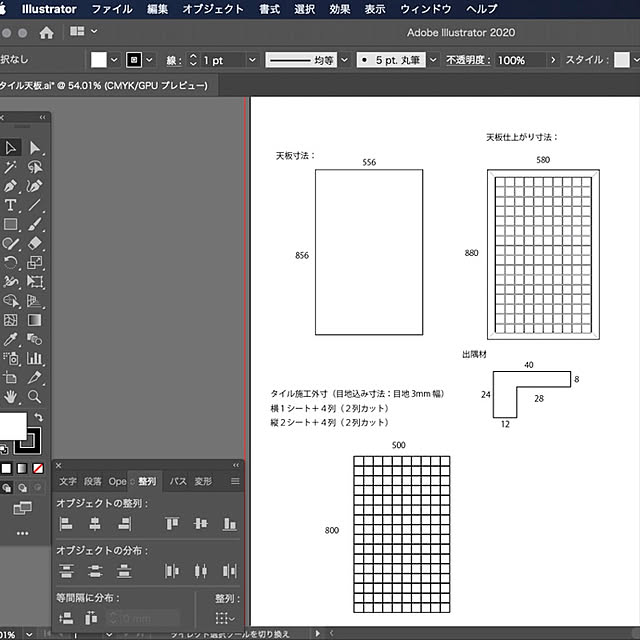Click horizontal align left icon
Viewport: 640px width, 640px height.
coord(66,524)
